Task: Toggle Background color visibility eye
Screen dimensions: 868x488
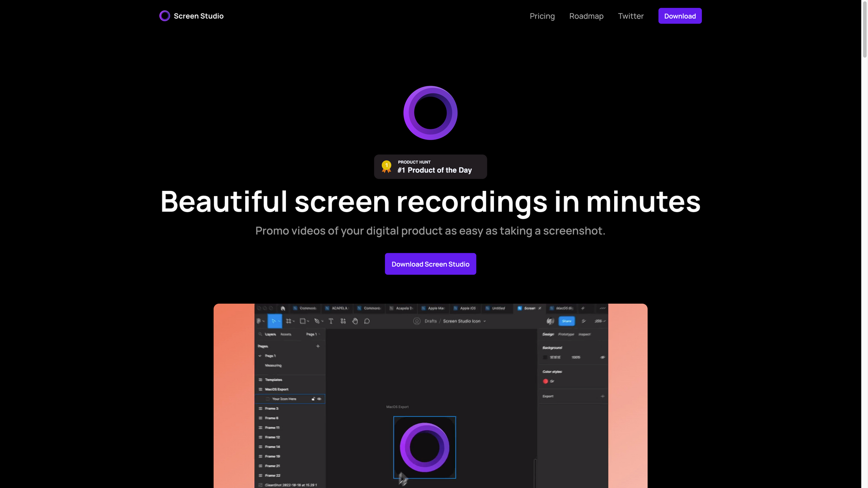Action: coord(602,357)
